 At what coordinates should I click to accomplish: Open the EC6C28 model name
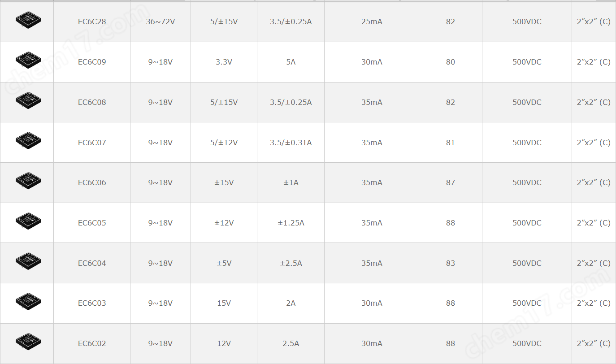(x=92, y=22)
